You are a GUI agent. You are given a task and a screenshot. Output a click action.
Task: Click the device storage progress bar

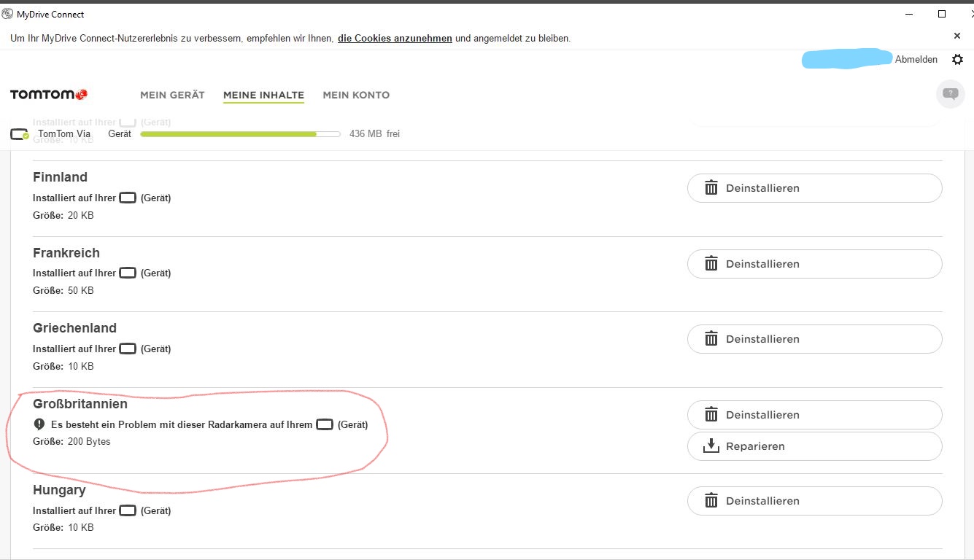point(240,134)
